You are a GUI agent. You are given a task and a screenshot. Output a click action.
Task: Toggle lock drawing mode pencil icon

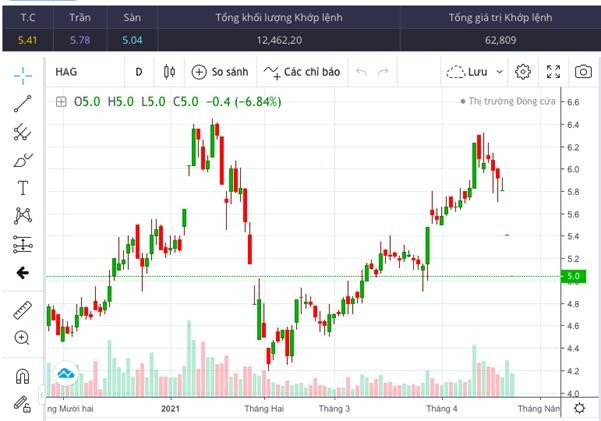22,404
